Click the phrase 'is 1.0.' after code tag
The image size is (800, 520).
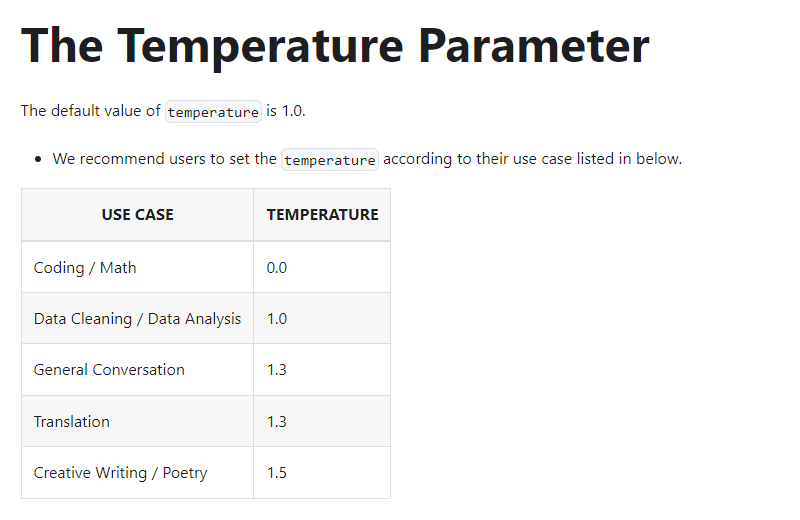point(286,111)
